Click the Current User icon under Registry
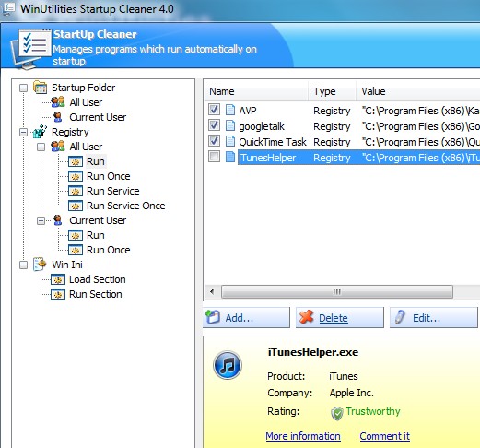This screenshot has height=448, width=480. (58, 220)
